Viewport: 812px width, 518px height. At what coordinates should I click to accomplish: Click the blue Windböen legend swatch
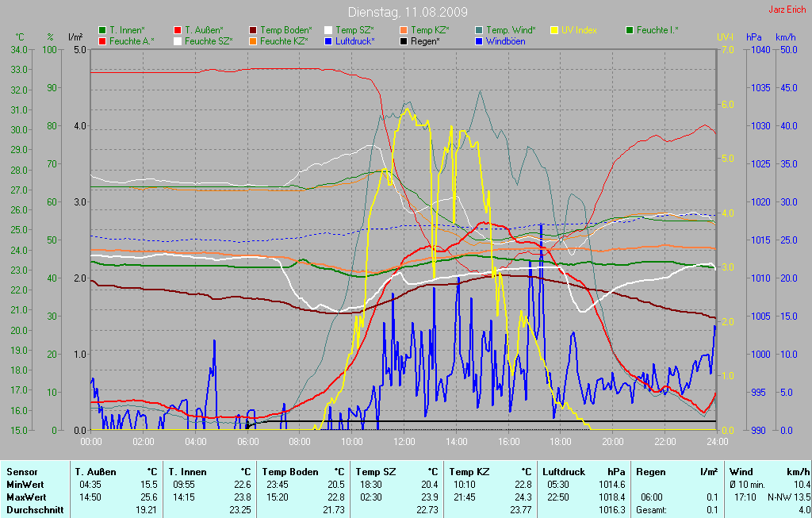479,41
